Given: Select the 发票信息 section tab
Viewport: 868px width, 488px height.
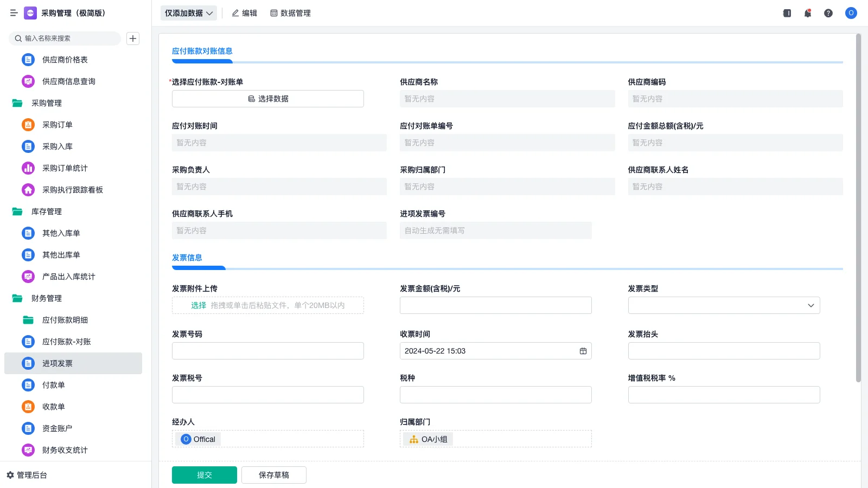Looking at the screenshot, I should pos(187,258).
